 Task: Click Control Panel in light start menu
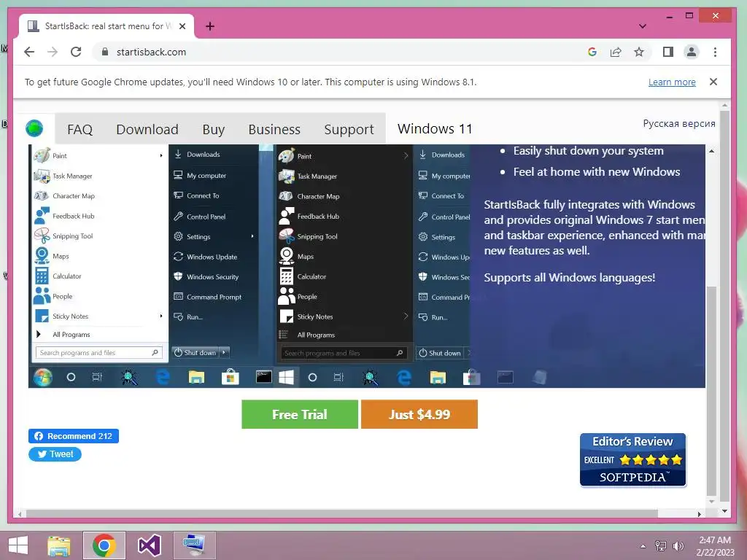(x=206, y=216)
